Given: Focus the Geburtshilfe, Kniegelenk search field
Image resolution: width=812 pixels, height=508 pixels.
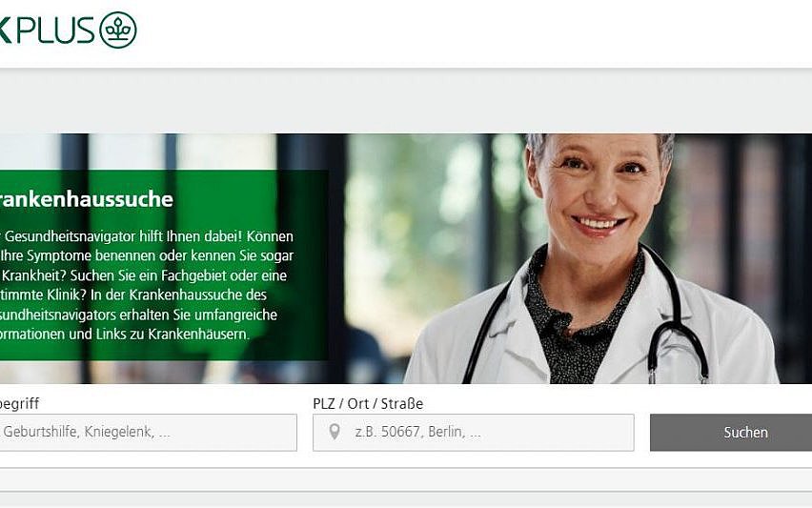Looking at the screenshot, I should tap(148, 433).
